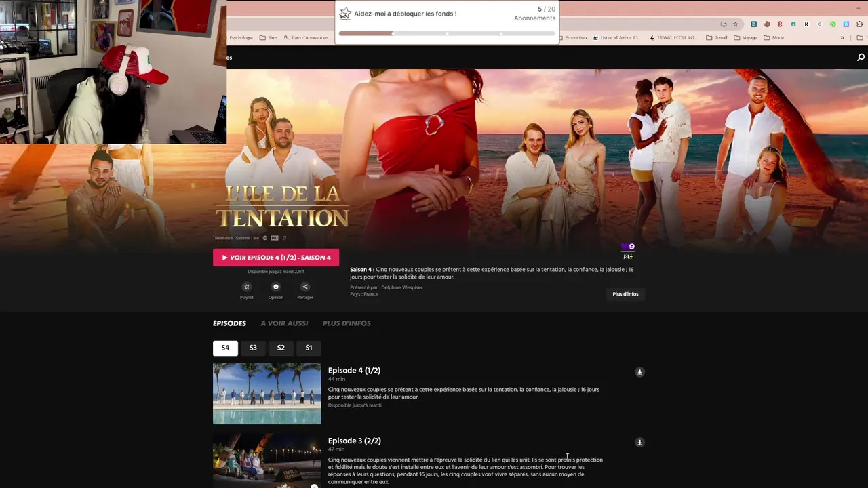Click the '44 min' duration text
This screenshot has width=868, height=488.
336,379
